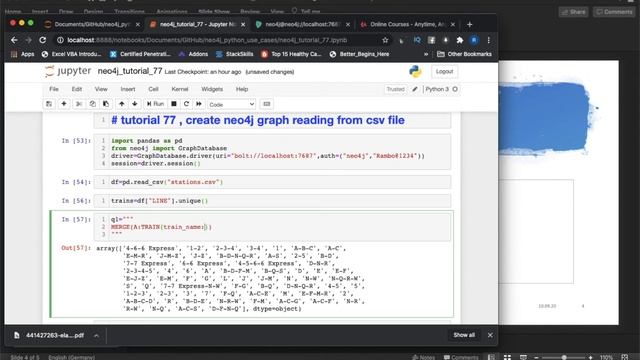
Task: Click Notes in the PowerPoint status bar
Action: pos(423,357)
